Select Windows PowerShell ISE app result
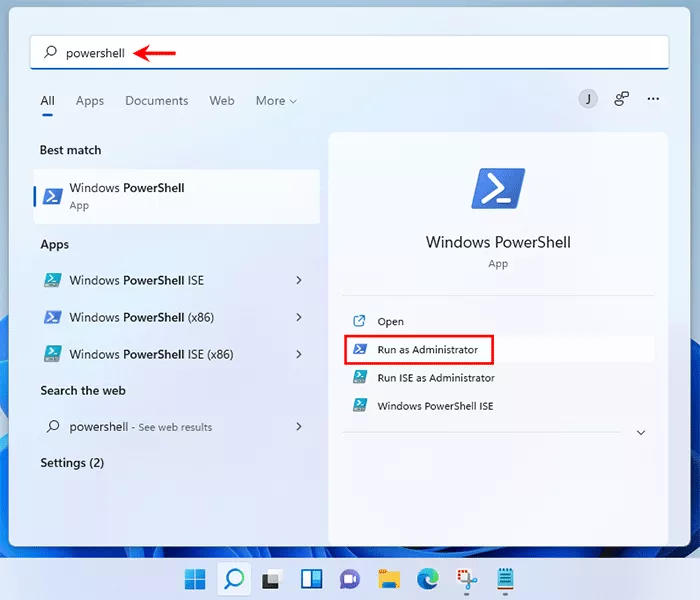The height and width of the screenshot is (600, 700). [175, 280]
